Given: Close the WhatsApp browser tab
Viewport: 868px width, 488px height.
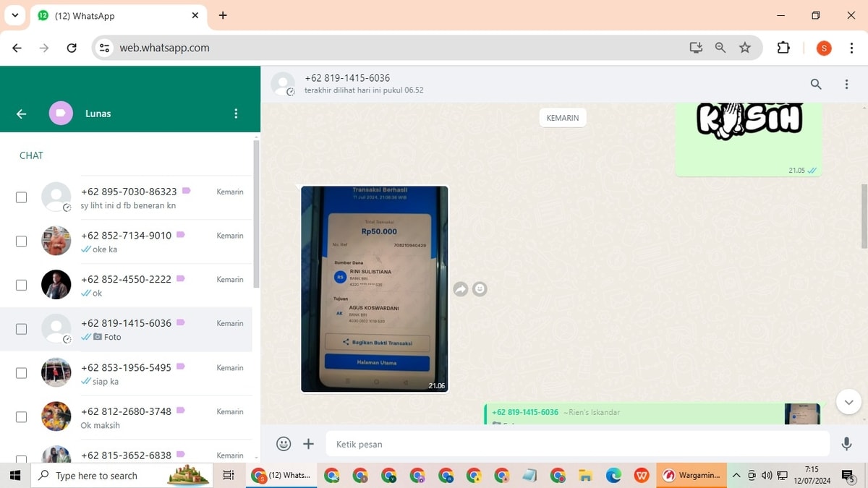Looking at the screenshot, I should [x=195, y=15].
